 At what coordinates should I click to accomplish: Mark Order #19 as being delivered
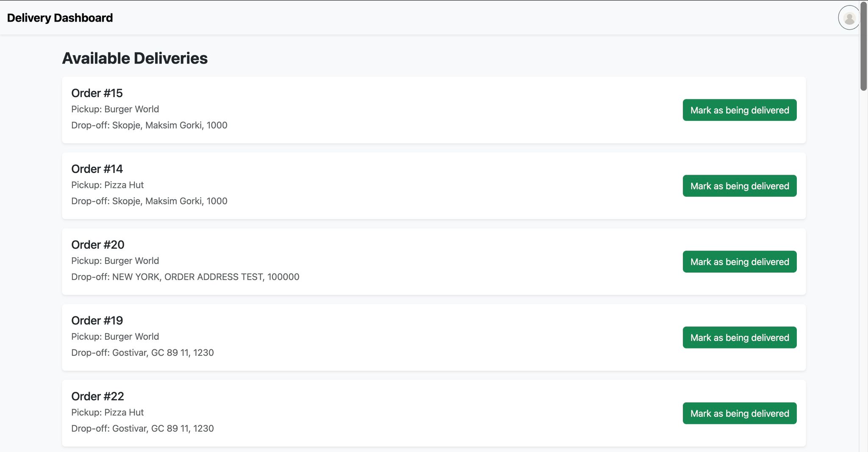739,338
